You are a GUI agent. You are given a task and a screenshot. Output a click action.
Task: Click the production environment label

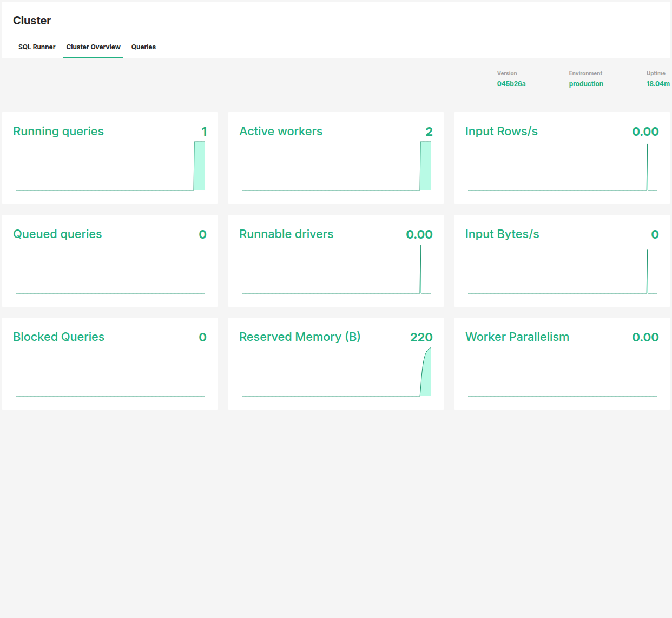click(x=586, y=83)
